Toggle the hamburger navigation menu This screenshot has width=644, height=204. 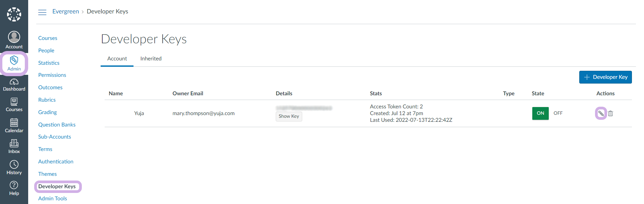click(42, 12)
